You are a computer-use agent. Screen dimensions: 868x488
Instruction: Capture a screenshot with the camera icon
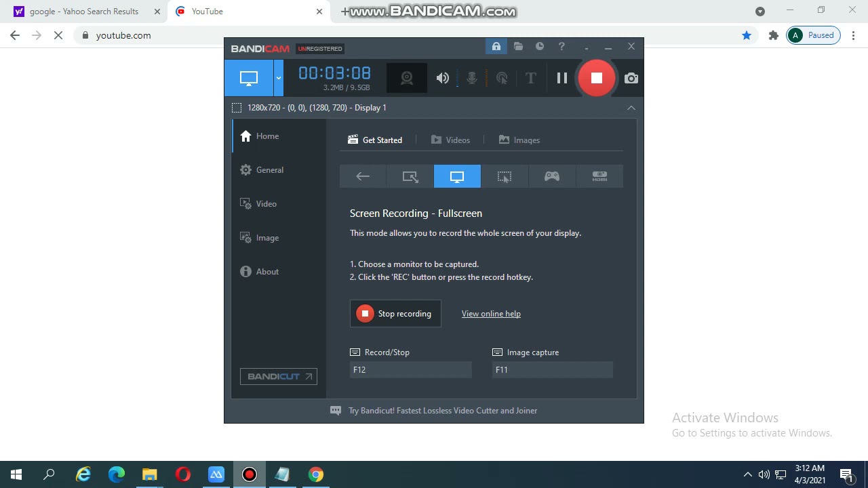(631, 78)
